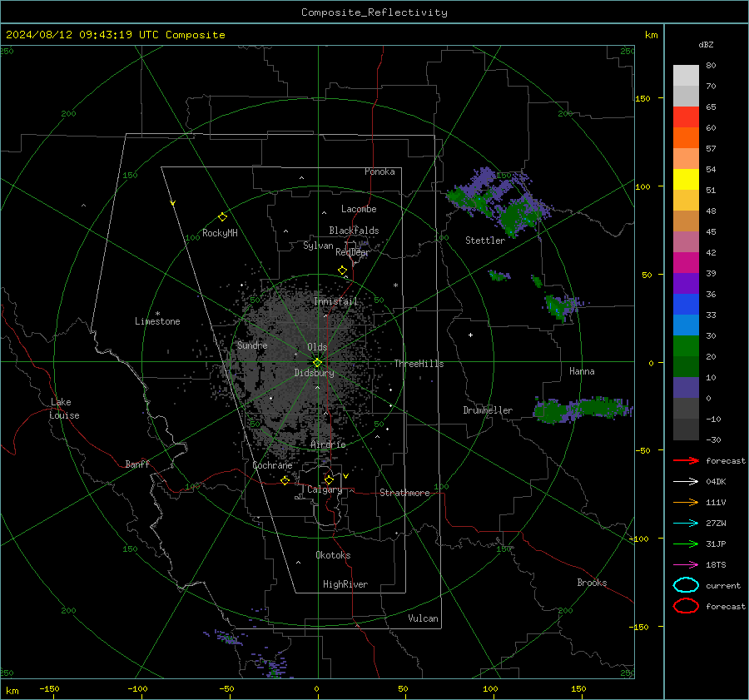This screenshot has height=700, width=749.
Task: Click the asterisk marker above Limestone
Action: coord(157,314)
